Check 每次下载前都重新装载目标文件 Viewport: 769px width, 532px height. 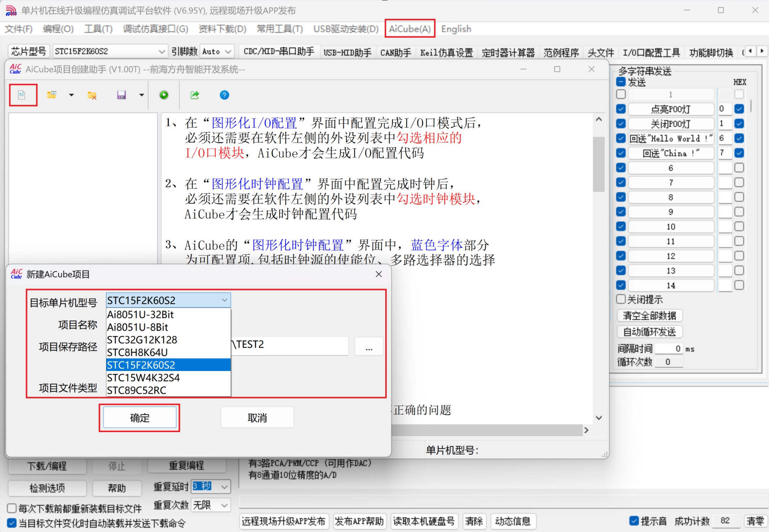(12, 508)
